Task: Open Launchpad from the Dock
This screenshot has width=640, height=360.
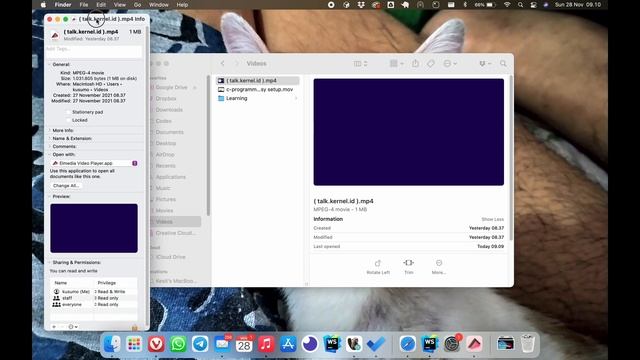Action: [x=134, y=344]
